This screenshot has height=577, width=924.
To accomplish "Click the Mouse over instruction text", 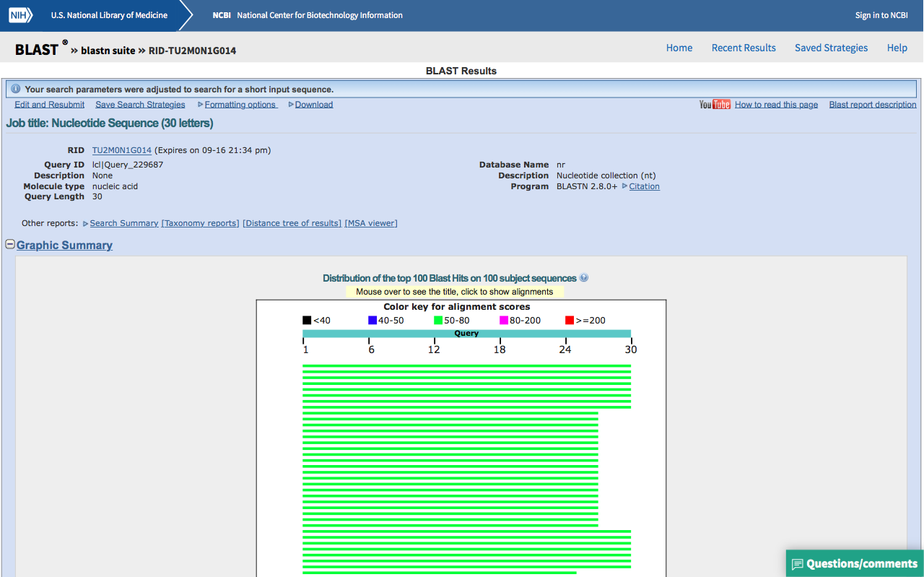I will point(455,292).
